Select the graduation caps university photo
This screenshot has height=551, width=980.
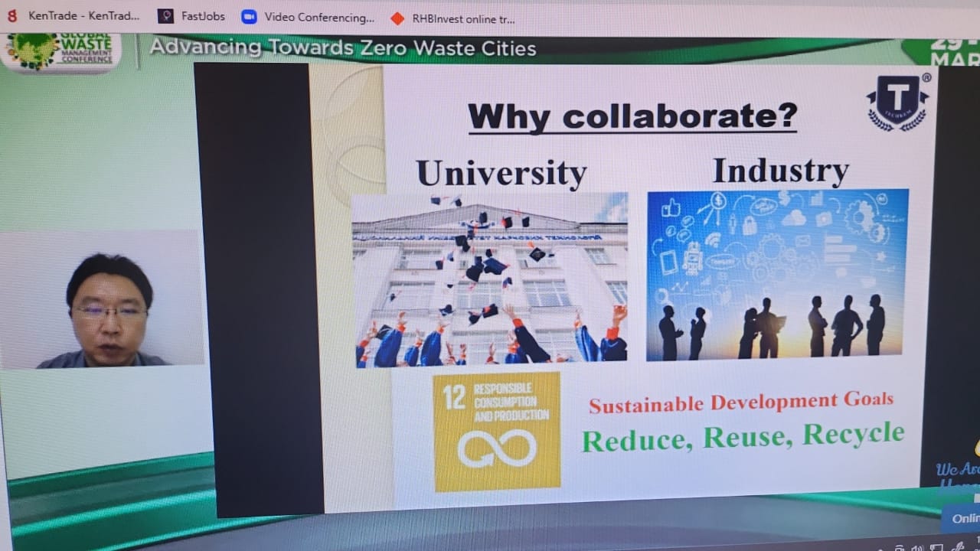(490, 280)
